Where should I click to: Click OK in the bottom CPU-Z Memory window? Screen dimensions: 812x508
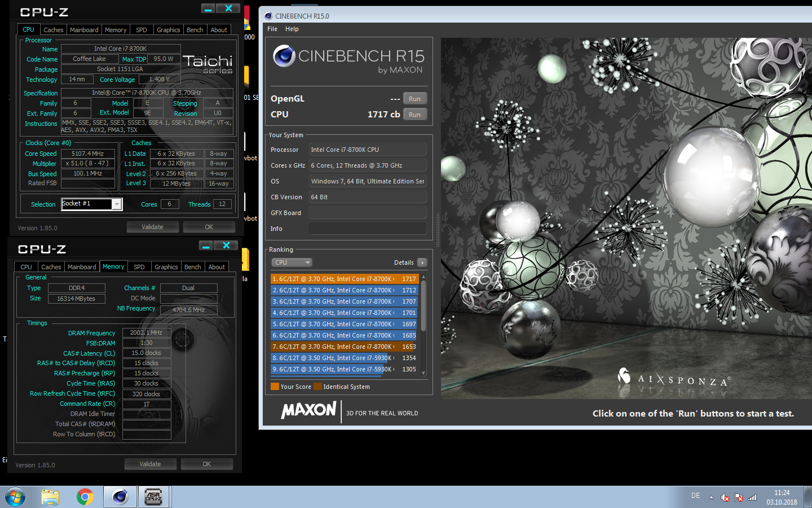tap(206, 464)
